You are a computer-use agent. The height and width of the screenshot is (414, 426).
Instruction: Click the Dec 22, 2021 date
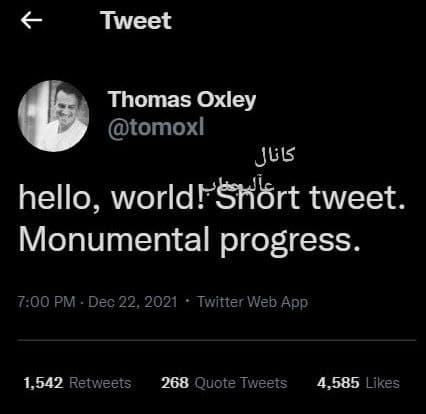[x=132, y=302]
